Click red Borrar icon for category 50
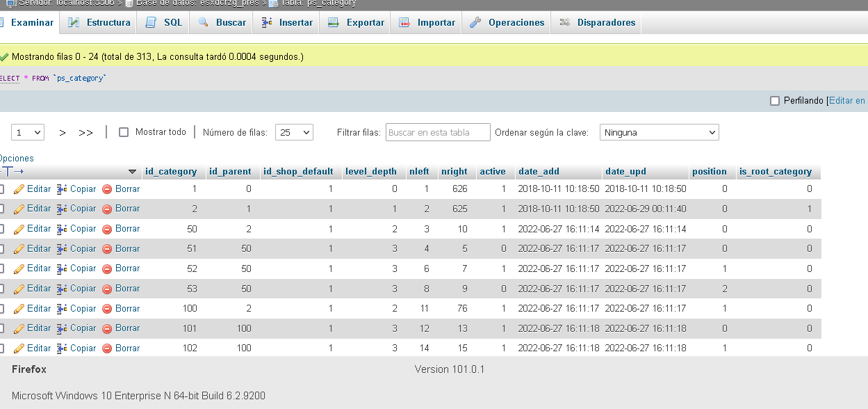The width and height of the screenshot is (868, 409). click(107, 229)
